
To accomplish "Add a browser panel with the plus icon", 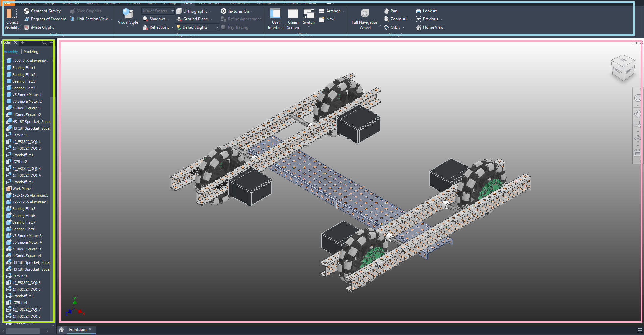I will (x=23, y=42).
